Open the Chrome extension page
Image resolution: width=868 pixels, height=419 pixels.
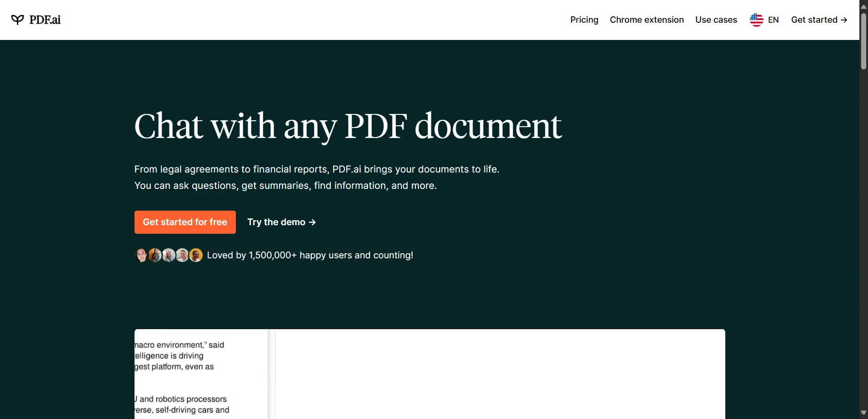tap(647, 20)
